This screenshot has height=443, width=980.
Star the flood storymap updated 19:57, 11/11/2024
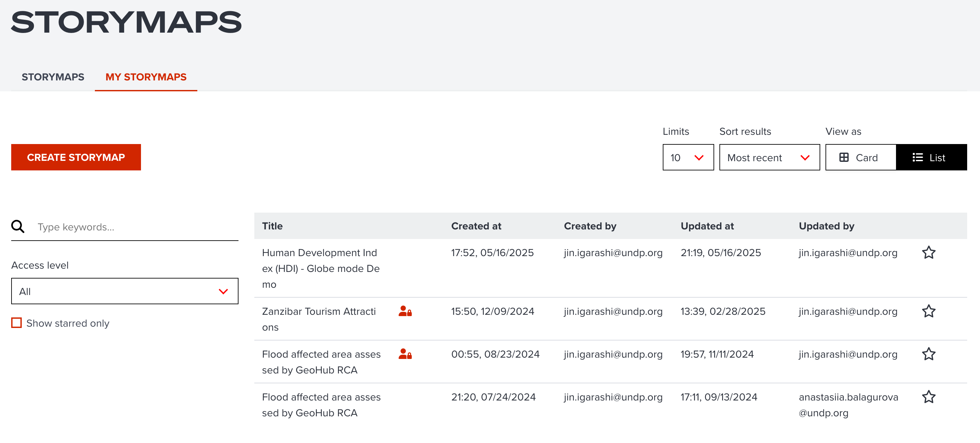pyautogui.click(x=928, y=354)
